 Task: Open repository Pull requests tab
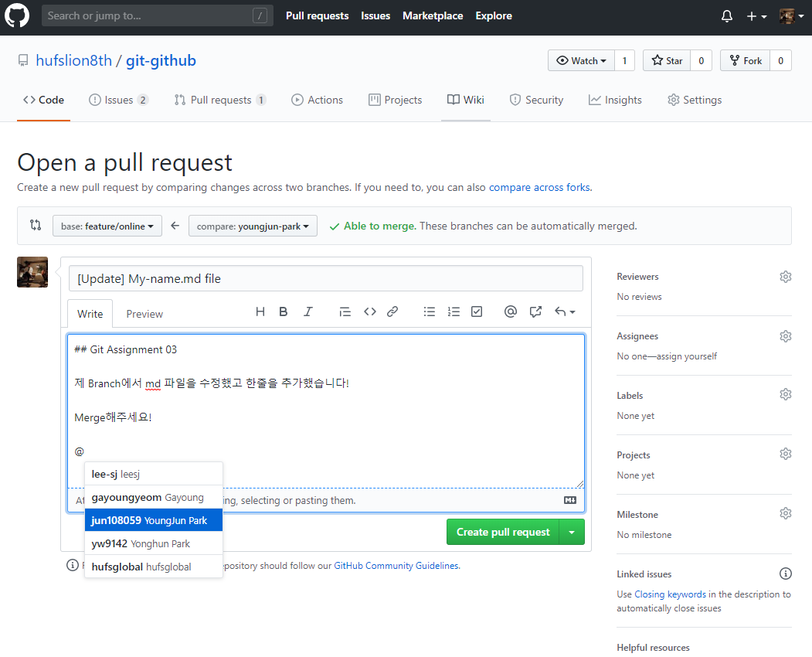pyautogui.click(x=220, y=100)
